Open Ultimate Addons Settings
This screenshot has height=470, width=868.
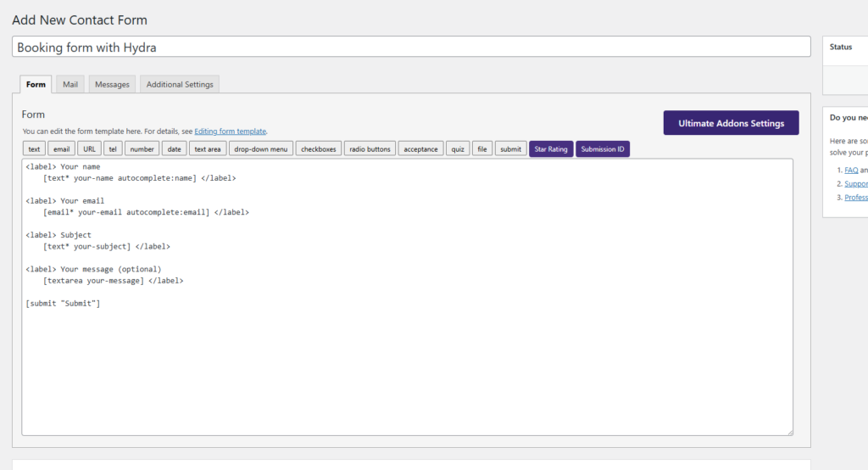pyautogui.click(x=732, y=123)
